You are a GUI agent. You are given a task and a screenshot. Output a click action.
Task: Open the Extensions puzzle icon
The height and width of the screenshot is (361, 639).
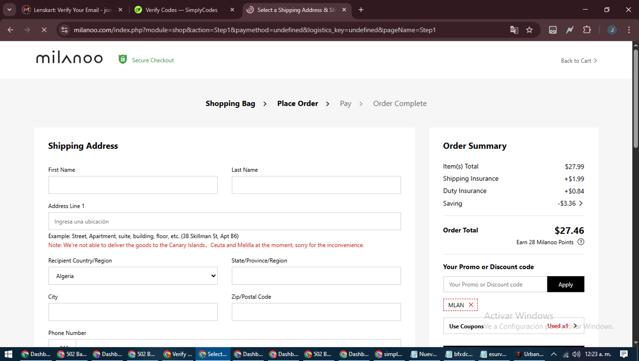pyautogui.click(x=586, y=30)
